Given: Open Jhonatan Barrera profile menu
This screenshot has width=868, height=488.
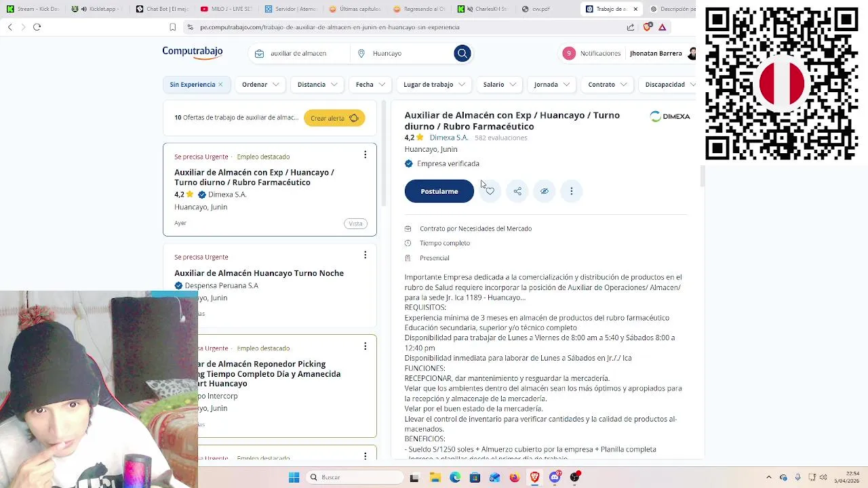Looking at the screenshot, I should coord(662,54).
